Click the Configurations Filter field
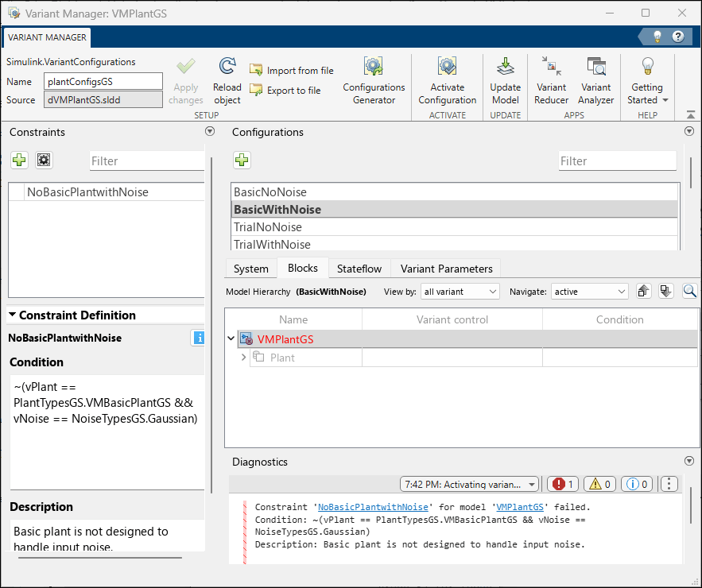 tap(618, 161)
